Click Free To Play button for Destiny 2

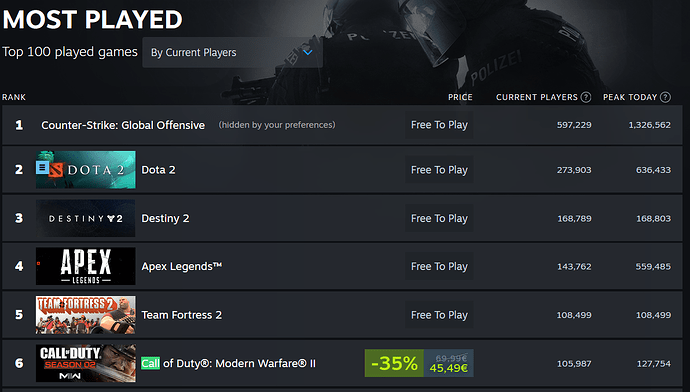coord(439,218)
